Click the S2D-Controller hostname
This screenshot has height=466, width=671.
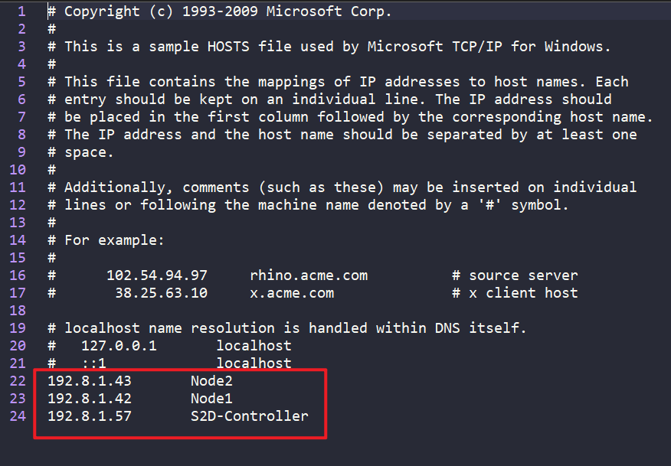tap(249, 416)
